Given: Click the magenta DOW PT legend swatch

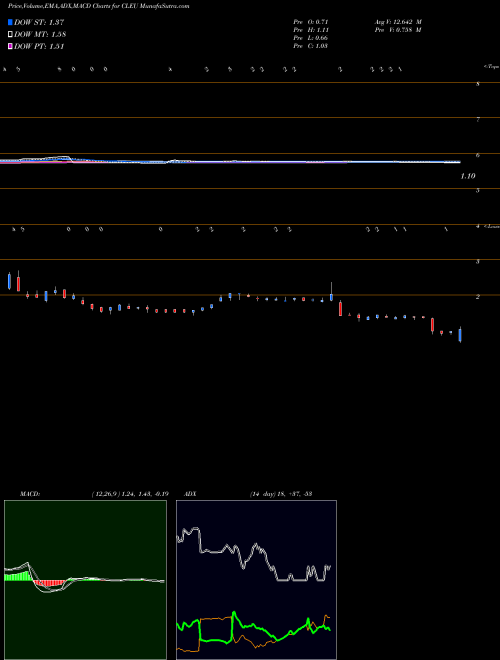Looking at the screenshot, I should (x=11, y=46).
